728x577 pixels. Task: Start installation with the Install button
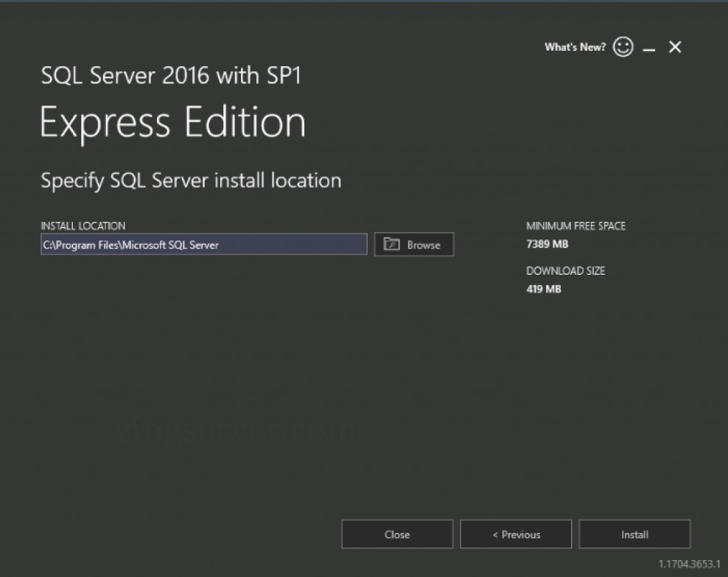[634, 534]
